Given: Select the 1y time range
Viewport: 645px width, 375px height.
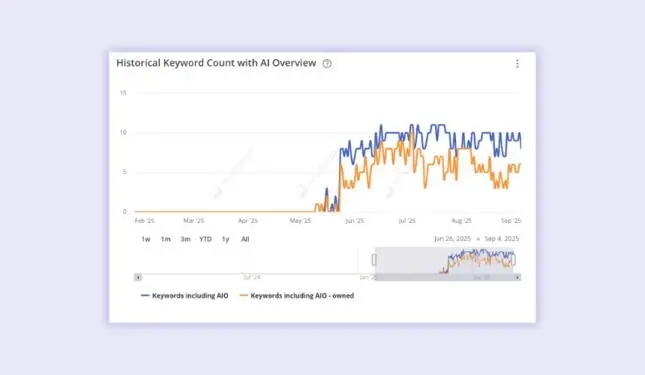Looking at the screenshot, I should (x=225, y=239).
